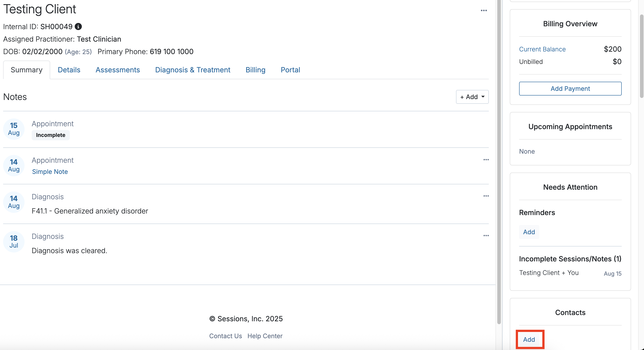Click the Add Payment button
This screenshot has width=644, height=350.
point(570,89)
